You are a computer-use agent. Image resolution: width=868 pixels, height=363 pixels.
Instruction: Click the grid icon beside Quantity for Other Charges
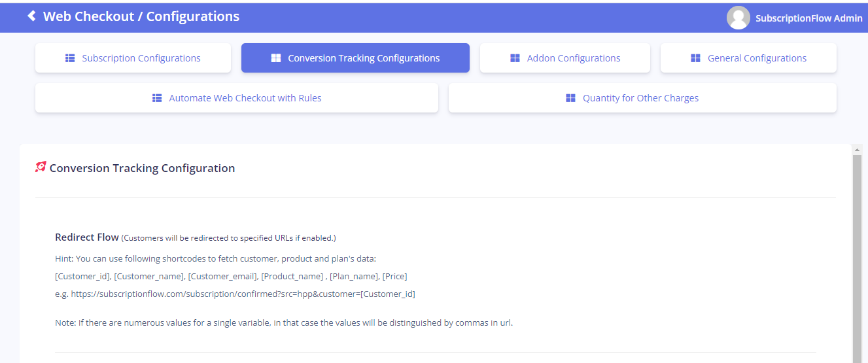[x=570, y=98]
